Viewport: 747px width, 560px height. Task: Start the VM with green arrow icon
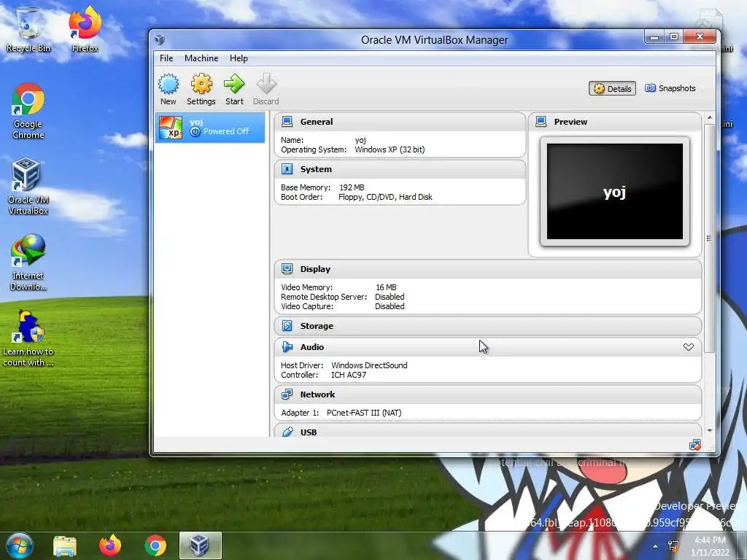[x=234, y=85]
